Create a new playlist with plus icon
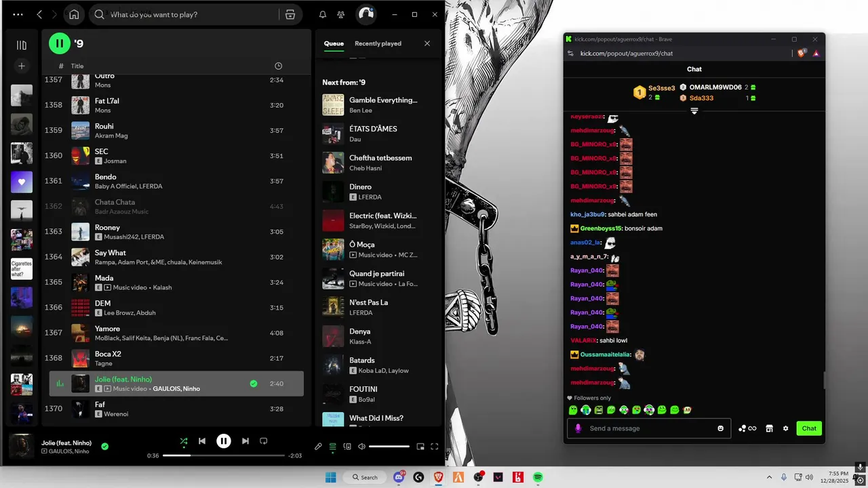868x488 pixels. [x=22, y=66]
